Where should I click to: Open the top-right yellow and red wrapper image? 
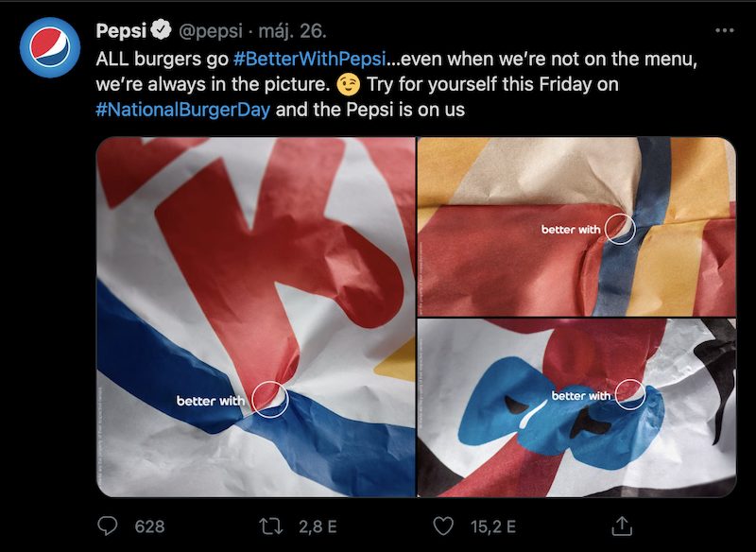(x=576, y=226)
